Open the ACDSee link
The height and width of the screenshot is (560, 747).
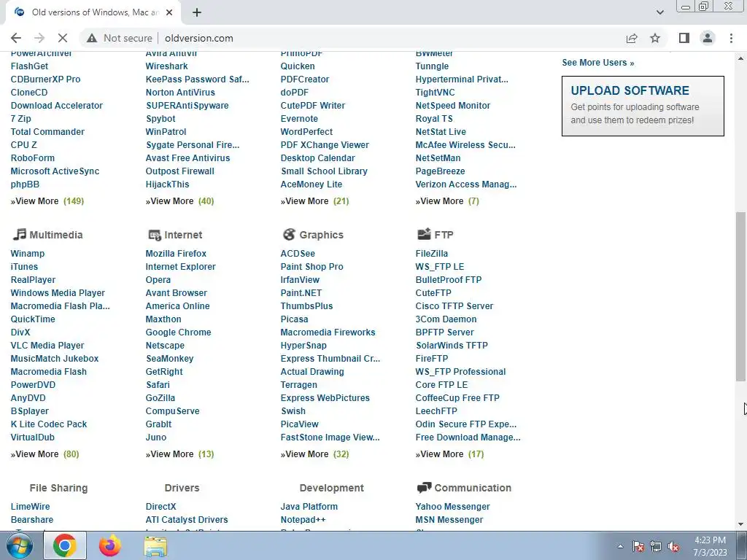pos(298,253)
